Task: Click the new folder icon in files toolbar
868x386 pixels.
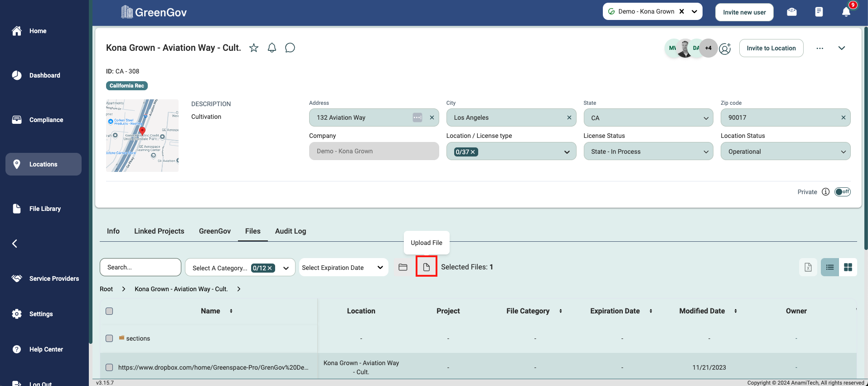Action: point(403,267)
